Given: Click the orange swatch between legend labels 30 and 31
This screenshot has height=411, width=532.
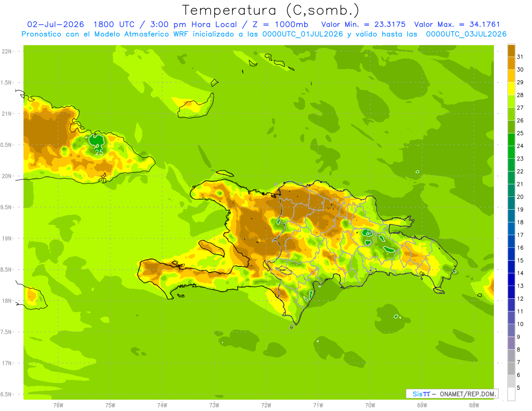Looking at the screenshot, I should point(511,63).
